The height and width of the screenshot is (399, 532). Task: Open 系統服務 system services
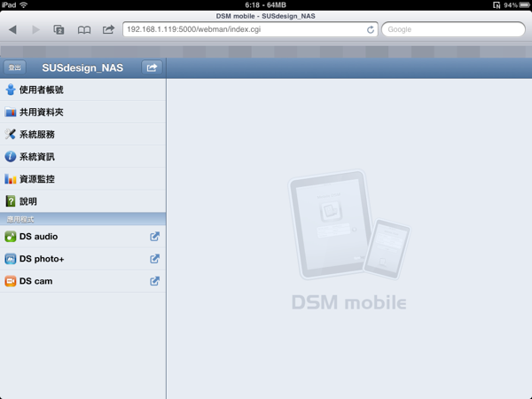(82, 135)
